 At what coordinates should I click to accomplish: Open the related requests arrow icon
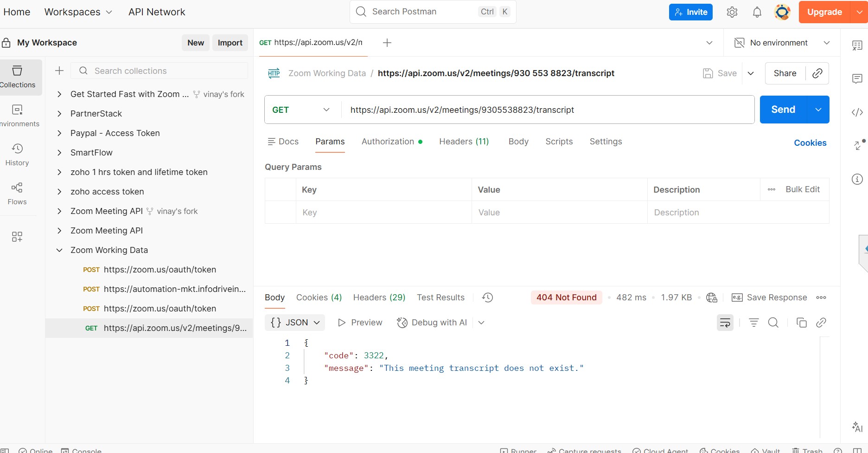[x=859, y=145]
